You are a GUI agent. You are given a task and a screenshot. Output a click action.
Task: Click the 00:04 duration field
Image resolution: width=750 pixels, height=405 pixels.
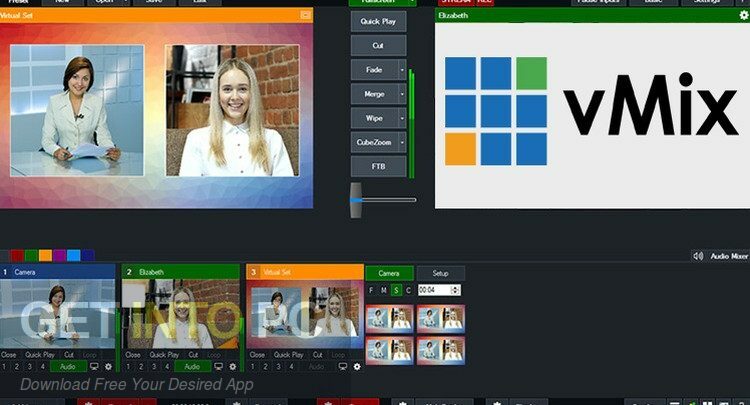434,290
